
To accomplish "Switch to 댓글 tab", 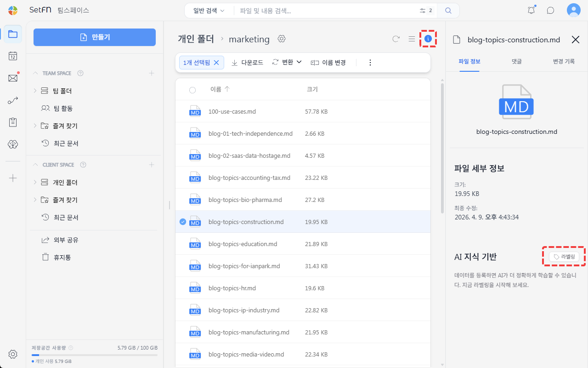I will 516,61.
